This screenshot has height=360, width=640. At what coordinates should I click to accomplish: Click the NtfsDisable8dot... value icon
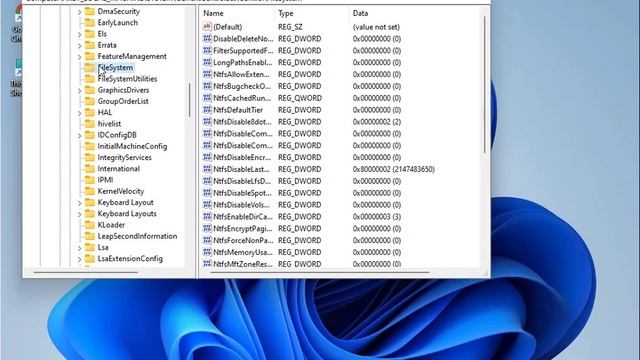(207, 122)
